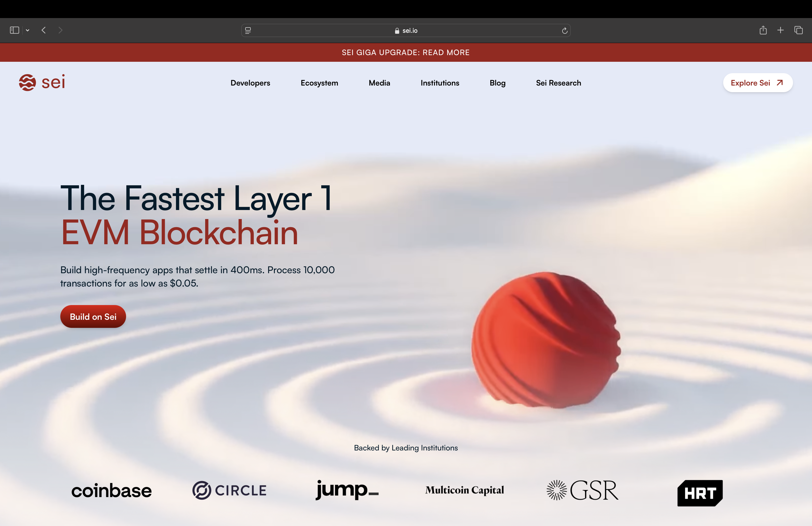Open the Developers nav menu
This screenshot has width=812, height=526.
(250, 83)
